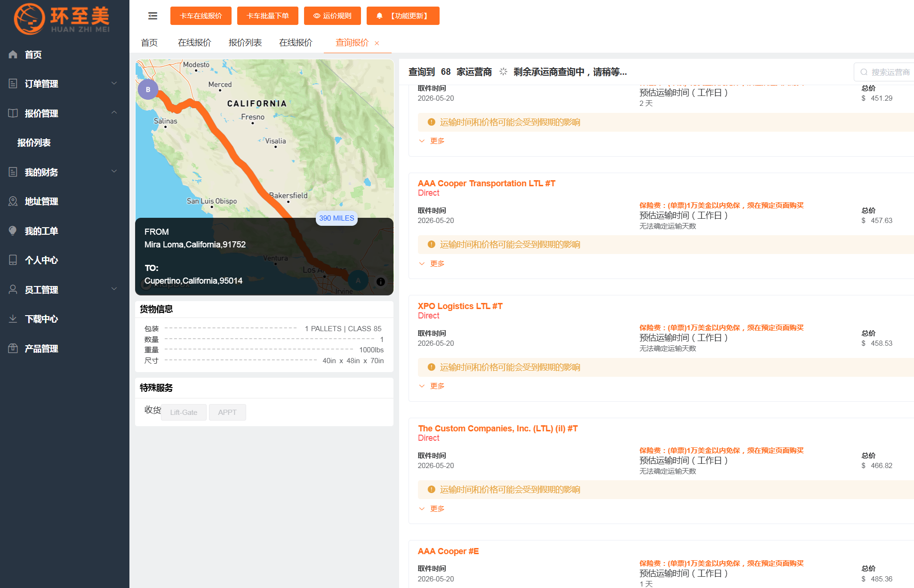Click the map info icon
The image size is (914, 588).
click(x=381, y=282)
